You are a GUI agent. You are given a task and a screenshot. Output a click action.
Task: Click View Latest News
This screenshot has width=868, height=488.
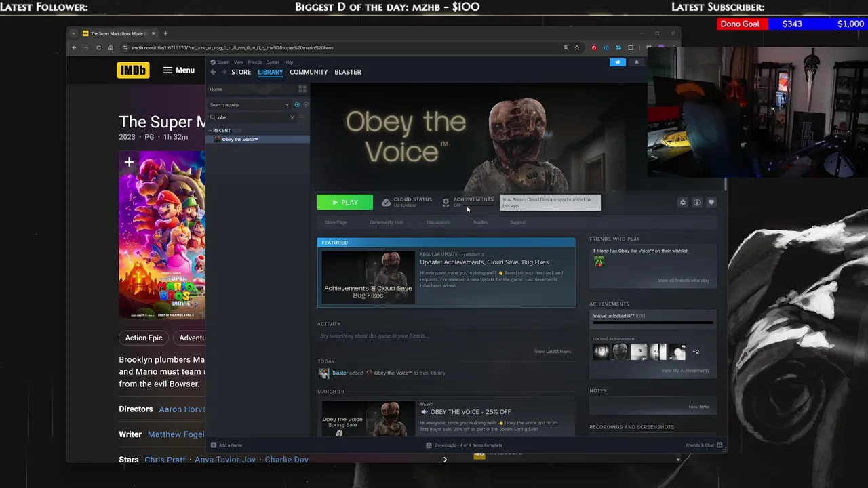(553, 352)
